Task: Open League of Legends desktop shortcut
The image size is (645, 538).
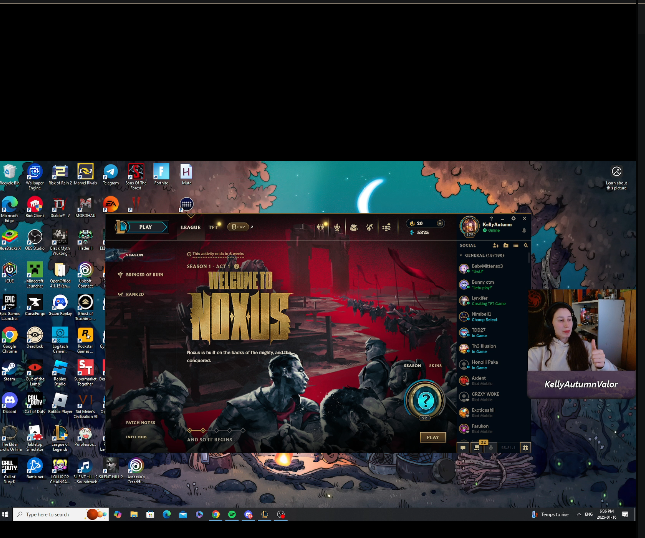Action: (60, 438)
